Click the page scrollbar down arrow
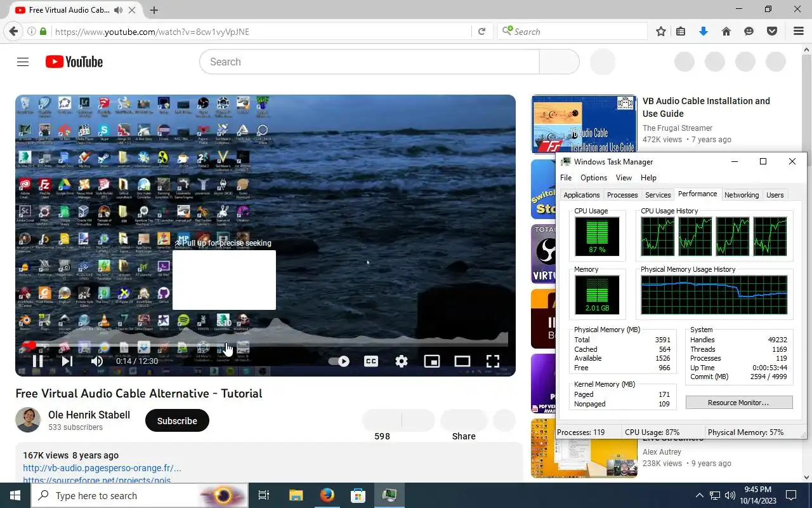The width and height of the screenshot is (812, 508). point(807,478)
